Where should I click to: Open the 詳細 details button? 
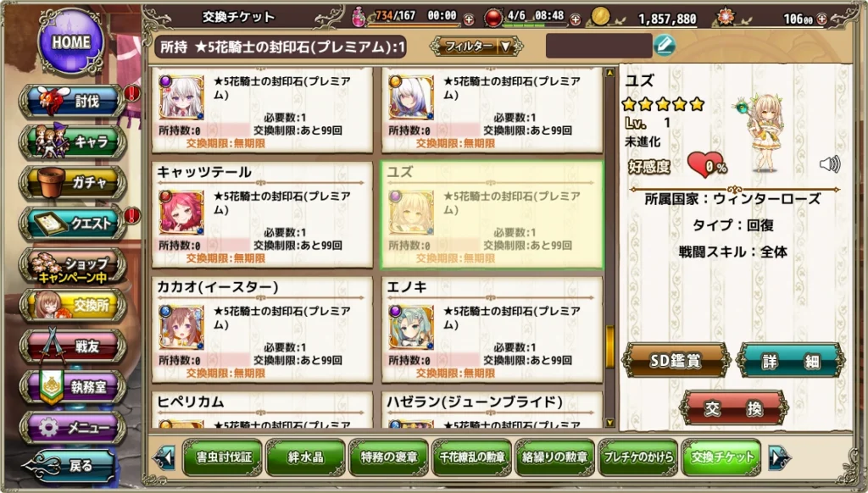pyautogui.click(x=791, y=361)
